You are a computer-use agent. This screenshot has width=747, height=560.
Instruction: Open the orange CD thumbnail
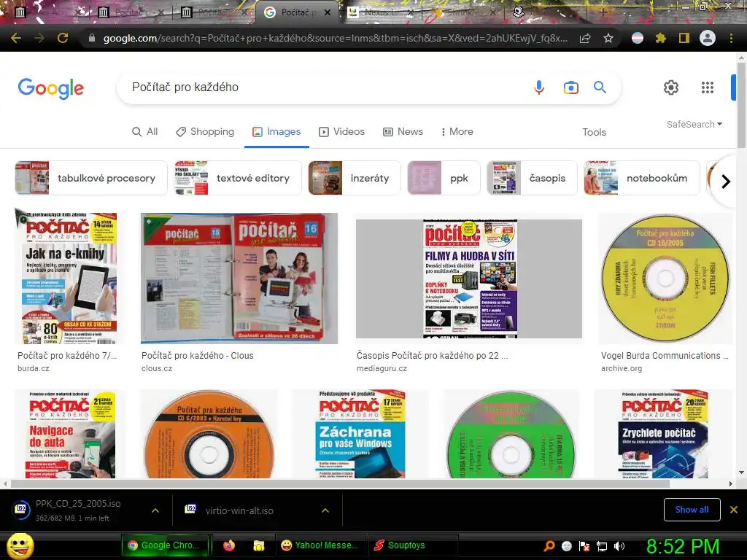click(209, 434)
